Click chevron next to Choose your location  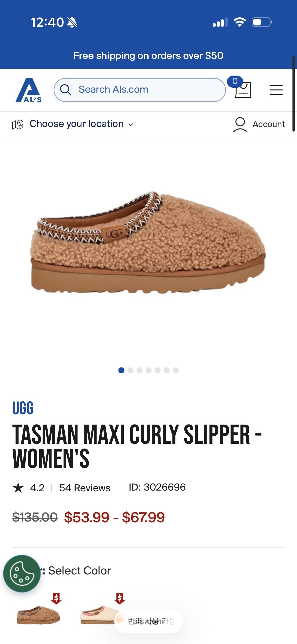click(x=131, y=124)
